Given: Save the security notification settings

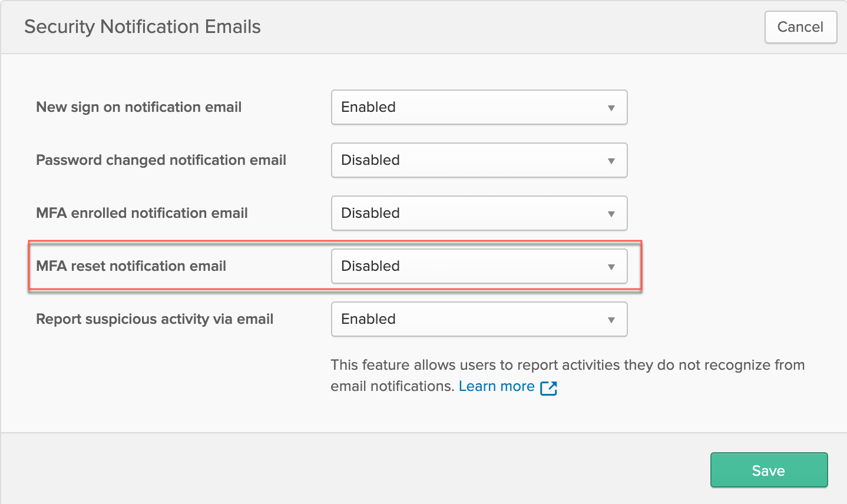Looking at the screenshot, I should tap(769, 470).
